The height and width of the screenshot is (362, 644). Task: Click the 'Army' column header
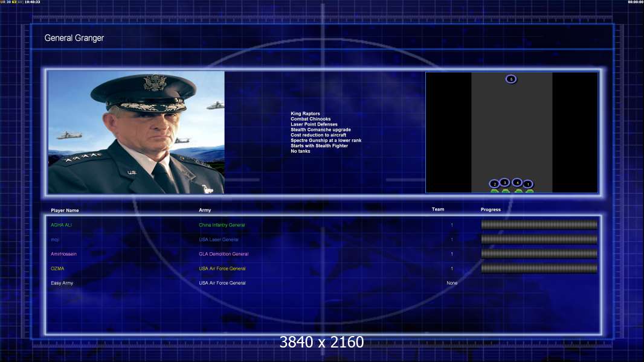pyautogui.click(x=205, y=210)
